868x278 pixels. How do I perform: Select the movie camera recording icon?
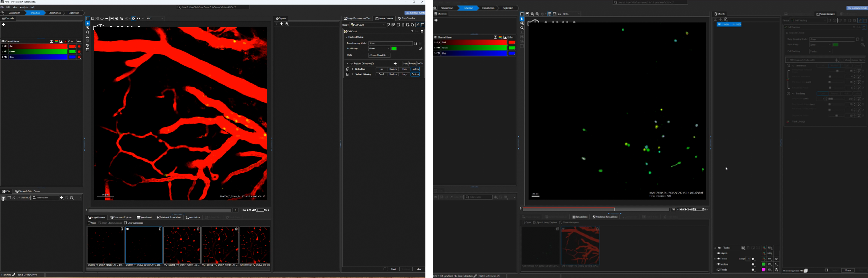(107, 19)
